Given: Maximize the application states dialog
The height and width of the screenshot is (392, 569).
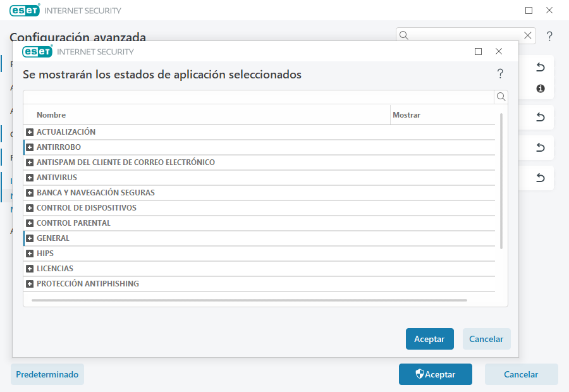Looking at the screenshot, I should 479,52.
